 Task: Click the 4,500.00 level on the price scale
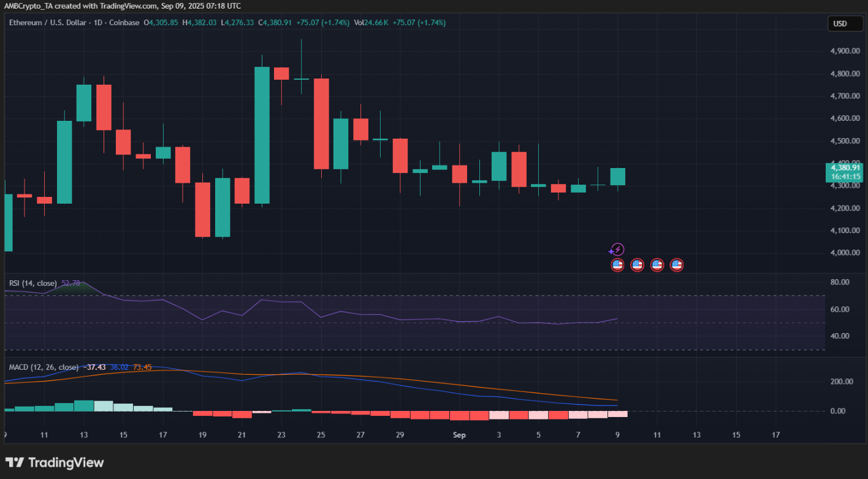pos(844,140)
